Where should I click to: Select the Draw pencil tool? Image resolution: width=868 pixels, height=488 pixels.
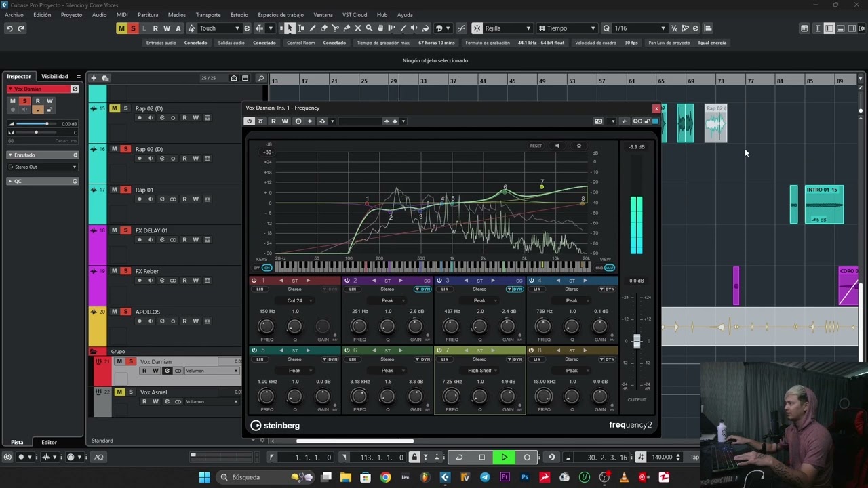pyautogui.click(x=313, y=28)
